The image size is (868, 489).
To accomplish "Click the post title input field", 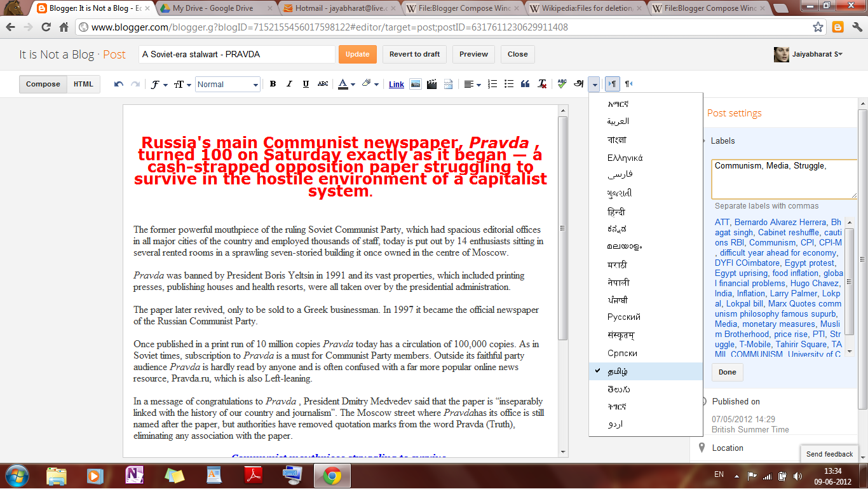I will (x=236, y=54).
